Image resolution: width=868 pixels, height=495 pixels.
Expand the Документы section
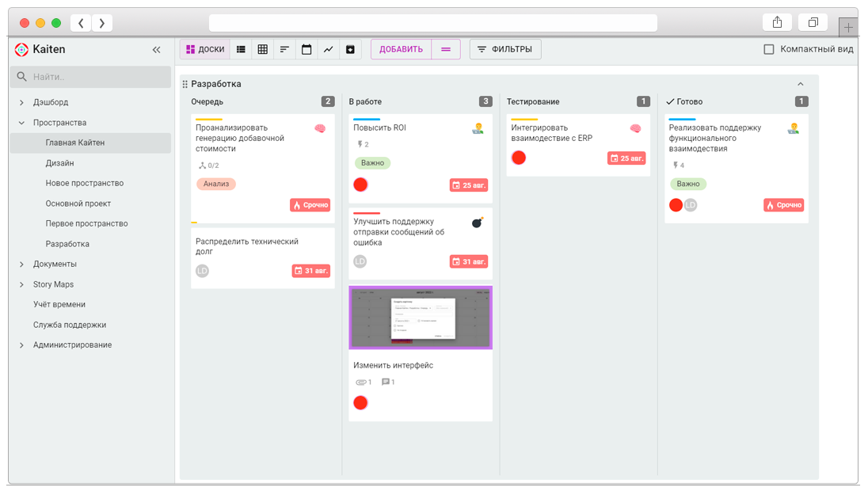[x=21, y=264]
